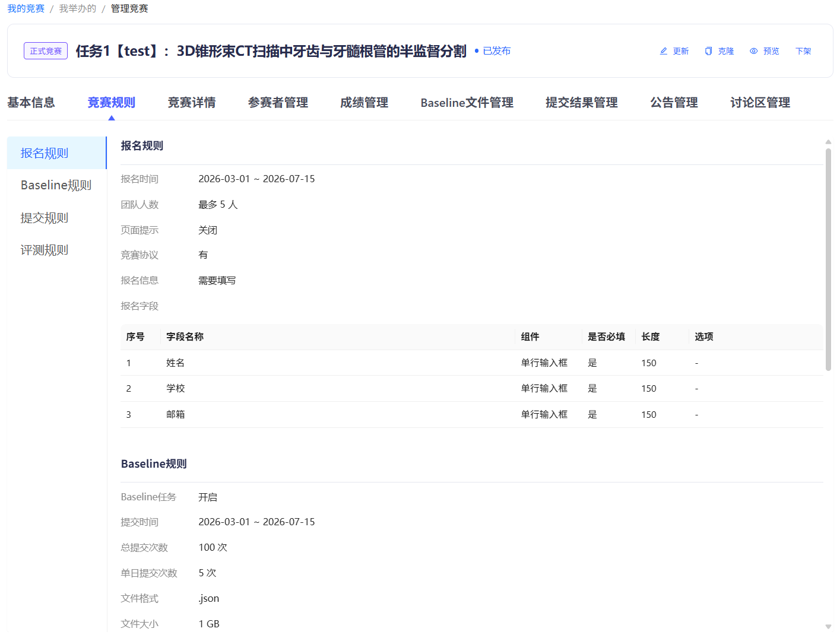Click the 已发布 status label
Image resolution: width=840 pixels, height=638 pixels.
[x=497, y=51]
